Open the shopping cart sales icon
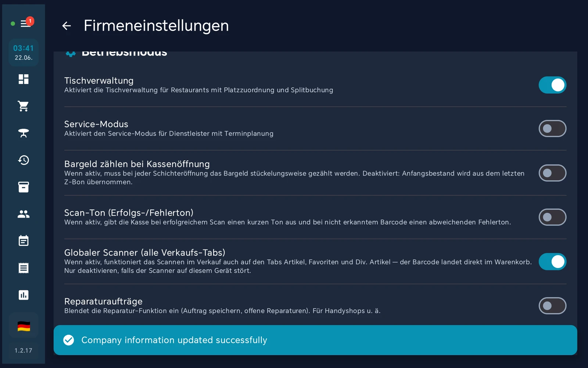 (x=24, y=106)
